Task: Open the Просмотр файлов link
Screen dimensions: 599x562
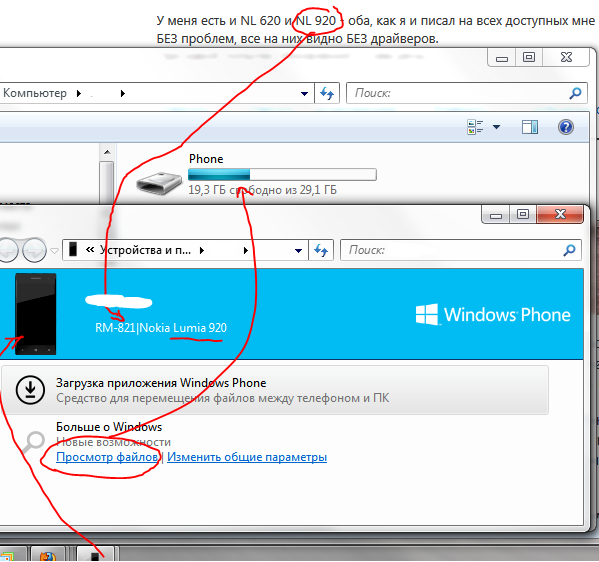Action: 107,457
